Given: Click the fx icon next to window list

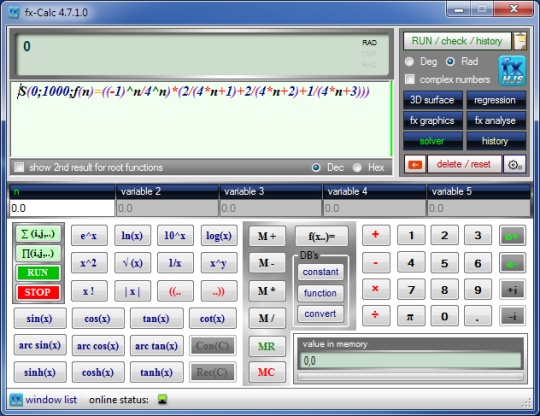Looking at the screenshot, I should (x=16, y=400).
